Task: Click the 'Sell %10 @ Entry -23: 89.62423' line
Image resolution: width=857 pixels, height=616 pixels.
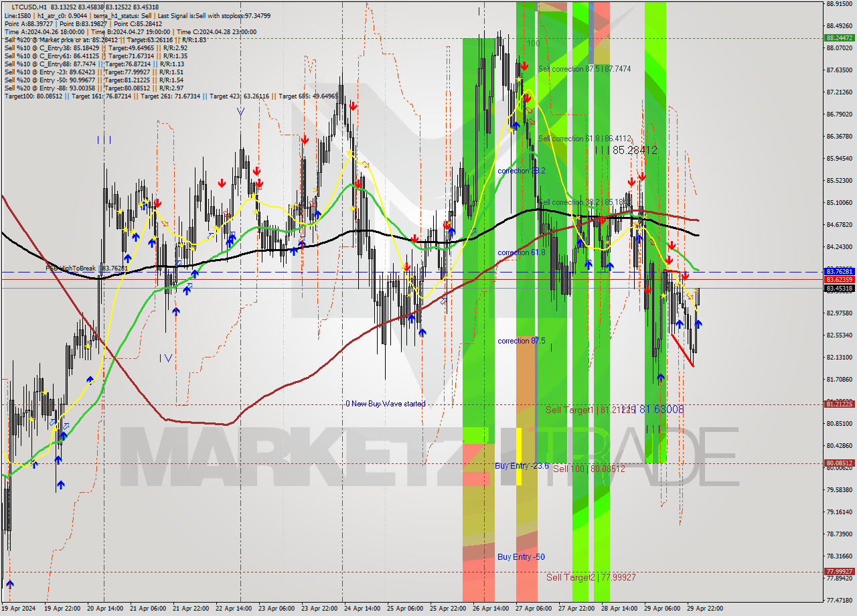Action: tap(95, 72)
